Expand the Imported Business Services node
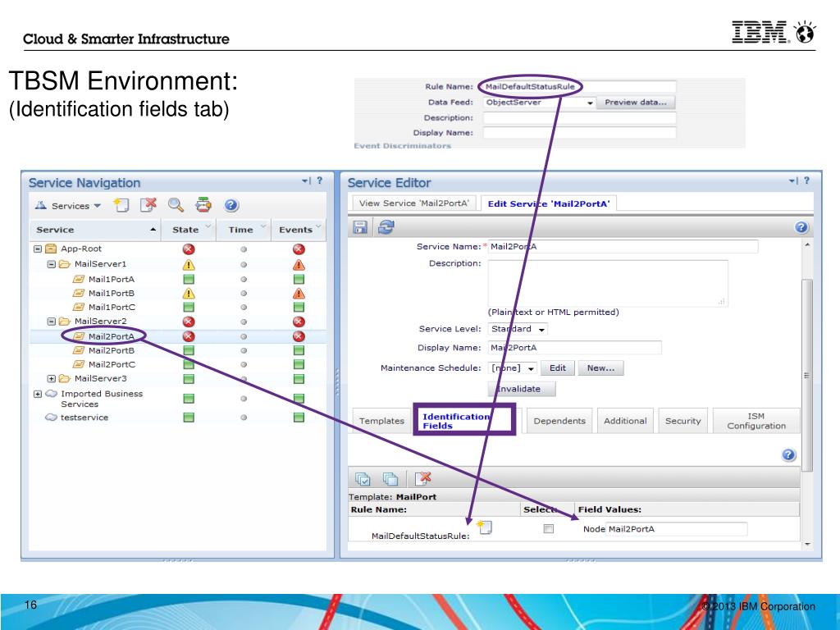The height and width of the screenshot is (630, 840). (x=38, y=394)
